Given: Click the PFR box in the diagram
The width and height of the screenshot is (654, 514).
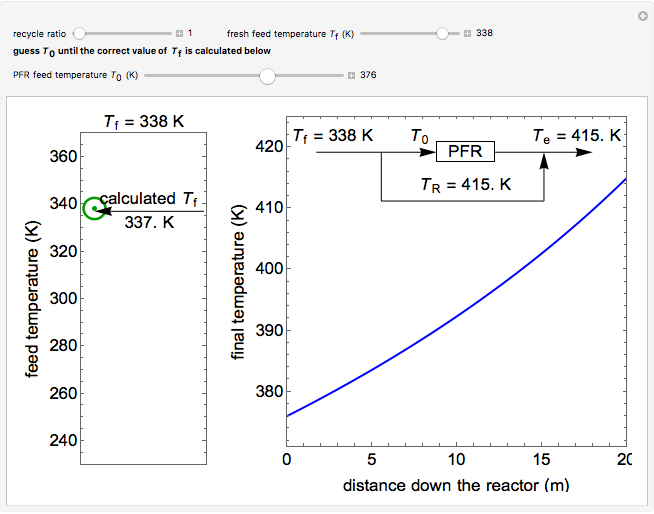Looking at the screenshot, I should point(465,152).
